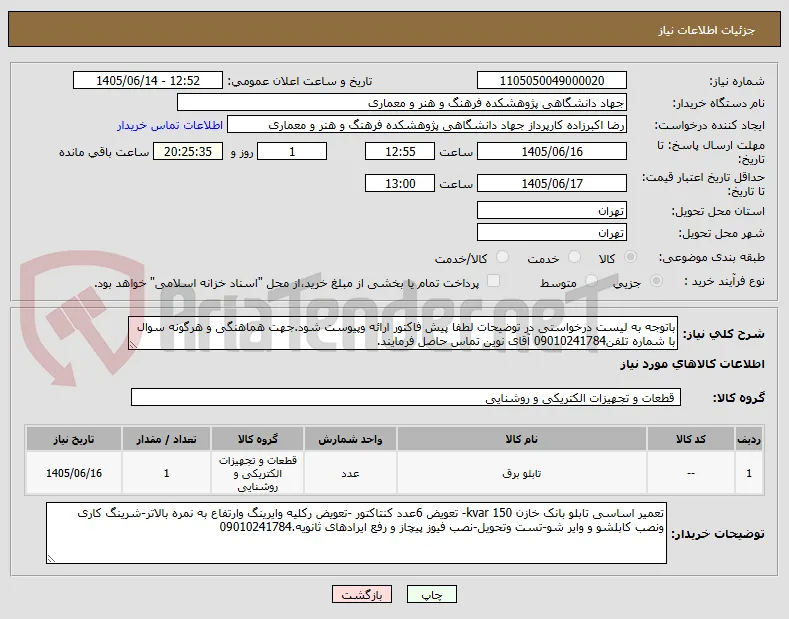Click the delivery city field تهران
The image size is (789, 619).
click(x=552, y=233)
